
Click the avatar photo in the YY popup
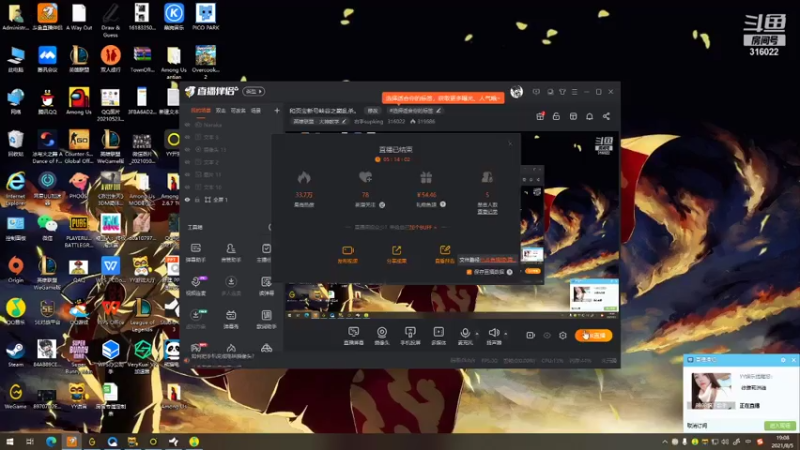coord(711,391)
